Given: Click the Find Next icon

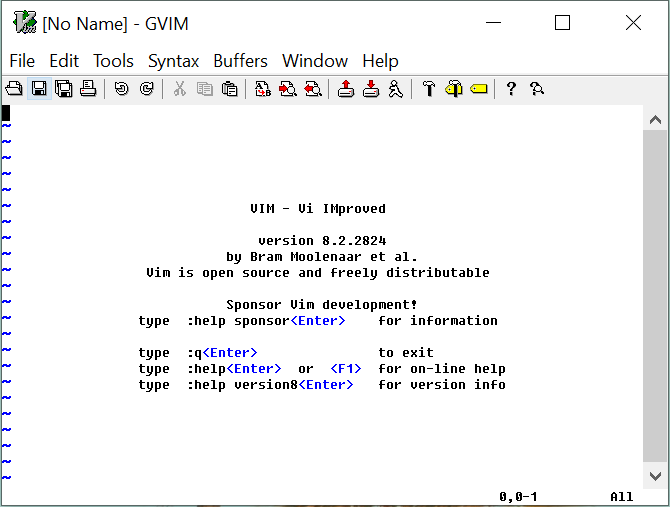Looking at the screenshot, I should point(288,89).
